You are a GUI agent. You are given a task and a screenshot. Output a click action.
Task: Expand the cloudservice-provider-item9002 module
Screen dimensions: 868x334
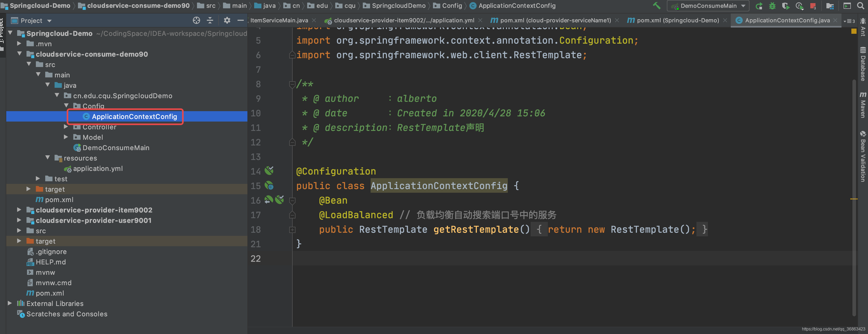(19, 210)
